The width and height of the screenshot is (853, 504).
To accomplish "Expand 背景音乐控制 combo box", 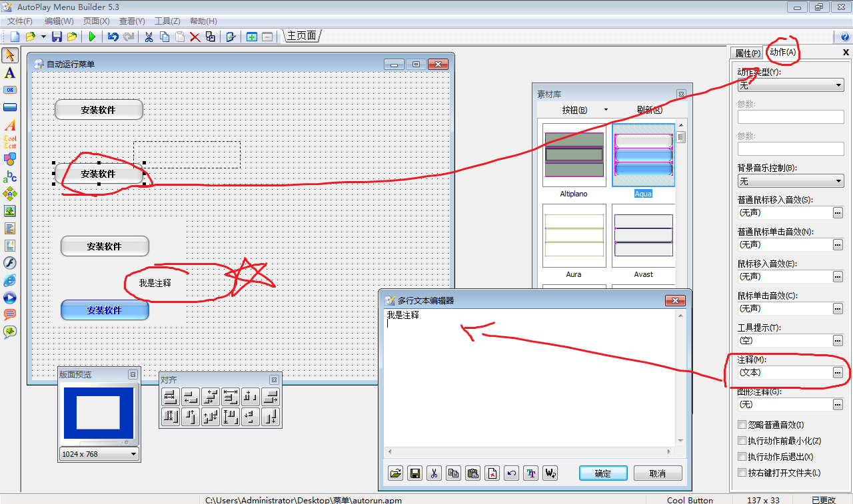I will point(790,181).
